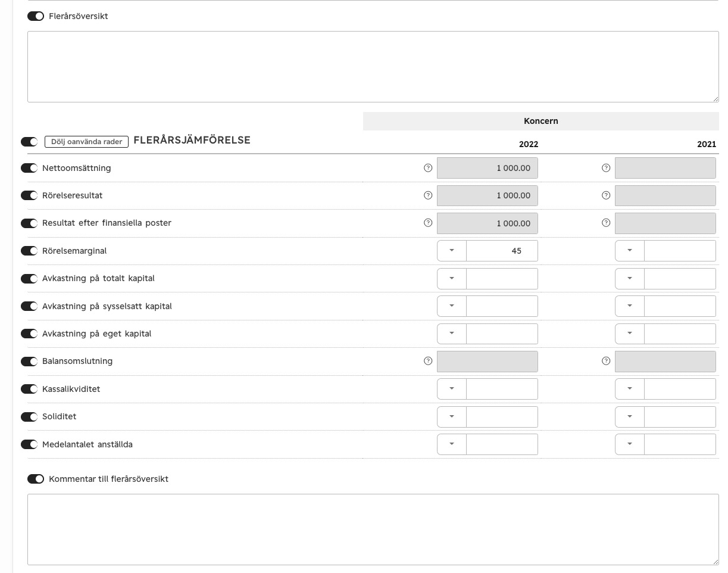
Task: Click the Medelantalet anställda label
Action: pos(88,444)
